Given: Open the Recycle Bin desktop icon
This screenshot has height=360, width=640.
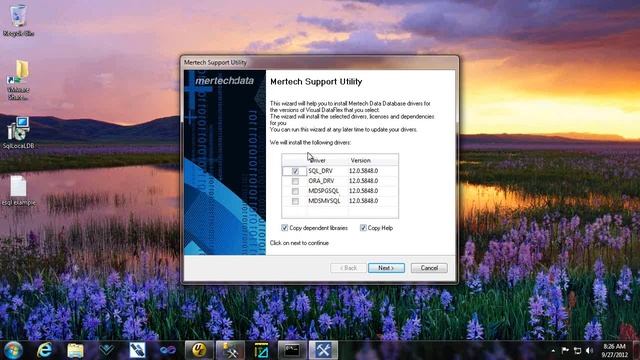Looking at the screenshot, I should click(18, 20).
